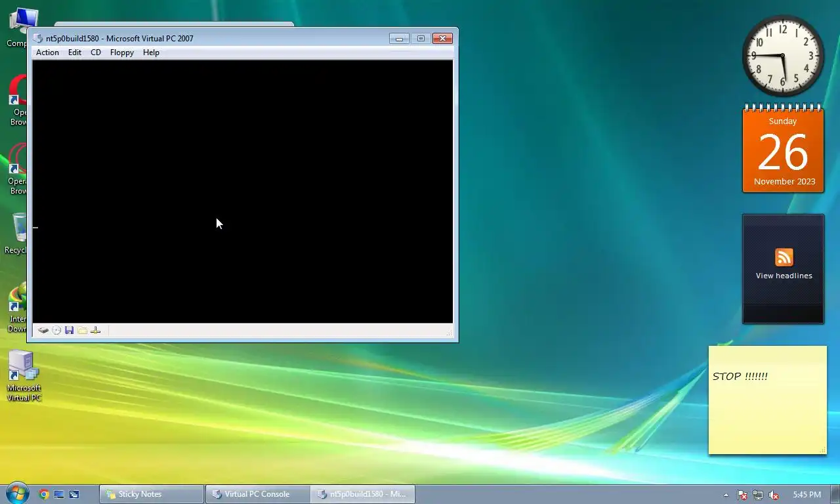This screenshot has height=504, width=840.
Task: Click the 5:45 PM taskbar clock
Action: [x=807, y=495]
